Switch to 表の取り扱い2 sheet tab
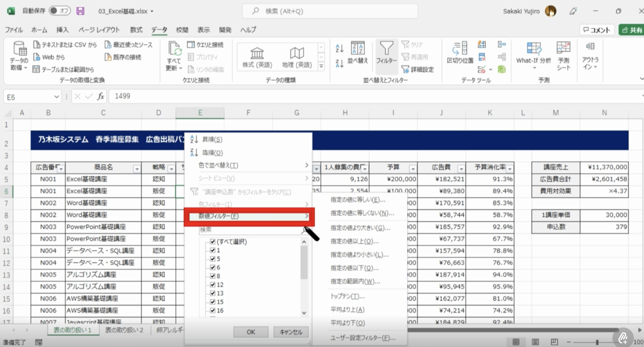644x347 pixels. click(x=124, y=330)
